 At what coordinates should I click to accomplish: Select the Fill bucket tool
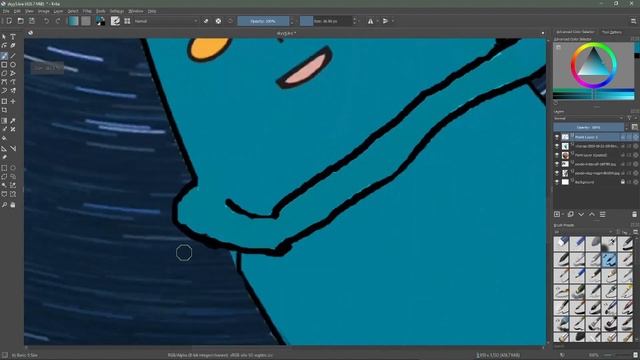coord(4,139)
